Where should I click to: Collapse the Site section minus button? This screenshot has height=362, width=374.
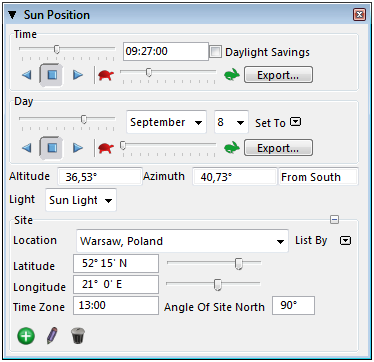click(335, 220)
